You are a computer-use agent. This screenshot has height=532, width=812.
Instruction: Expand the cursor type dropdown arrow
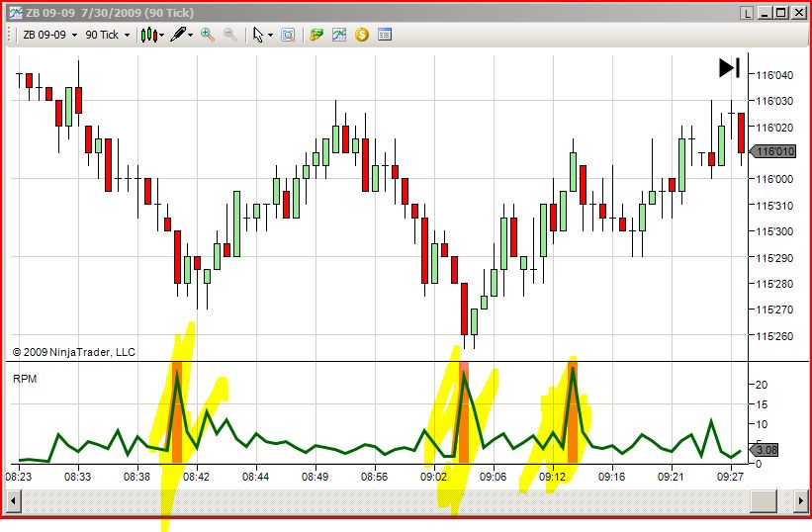[x=270, y=36]
